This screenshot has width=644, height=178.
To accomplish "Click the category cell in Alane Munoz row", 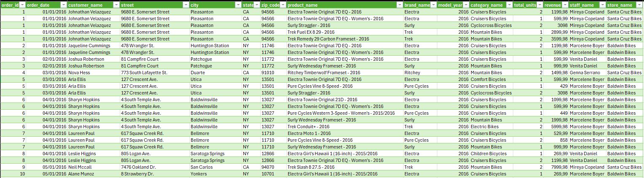I will (491, 174).
